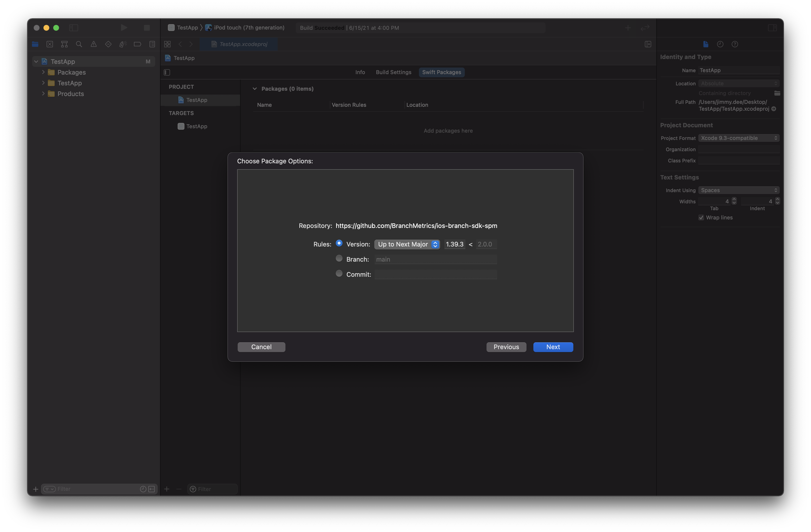Open the Symbol navigator
The width and height of the screenshot is (811, 532).
click(x=64, y=44)
